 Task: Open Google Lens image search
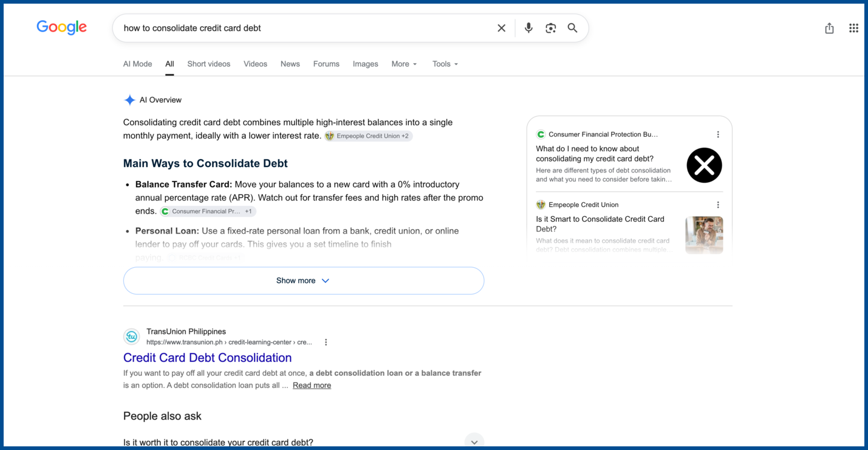(550, 28)
